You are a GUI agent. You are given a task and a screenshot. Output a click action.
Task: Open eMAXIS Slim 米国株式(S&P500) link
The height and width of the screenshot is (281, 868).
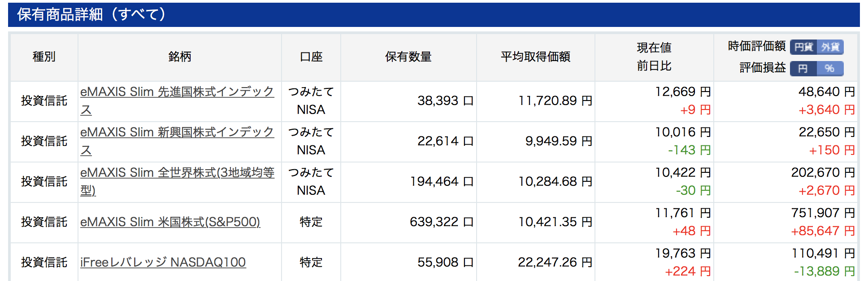[170, 222]
